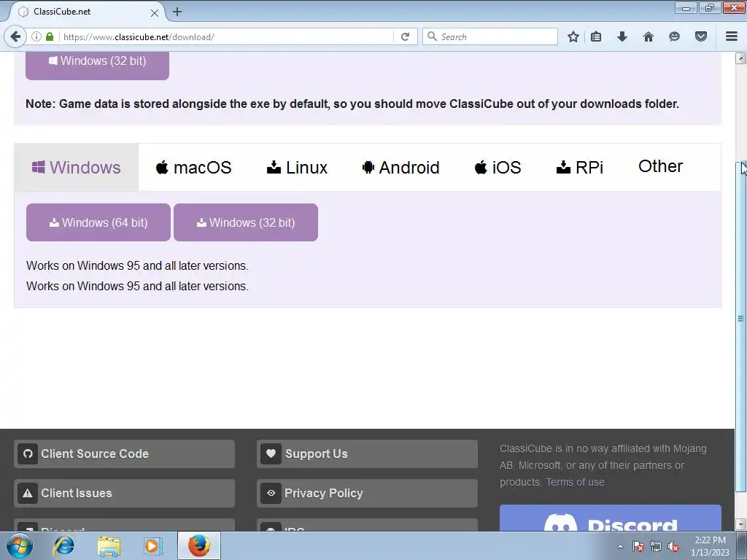Close the ClassiCube.net tab
Image resolution: width=747 pixels, height=560 pixels.
tap(155, 13)
